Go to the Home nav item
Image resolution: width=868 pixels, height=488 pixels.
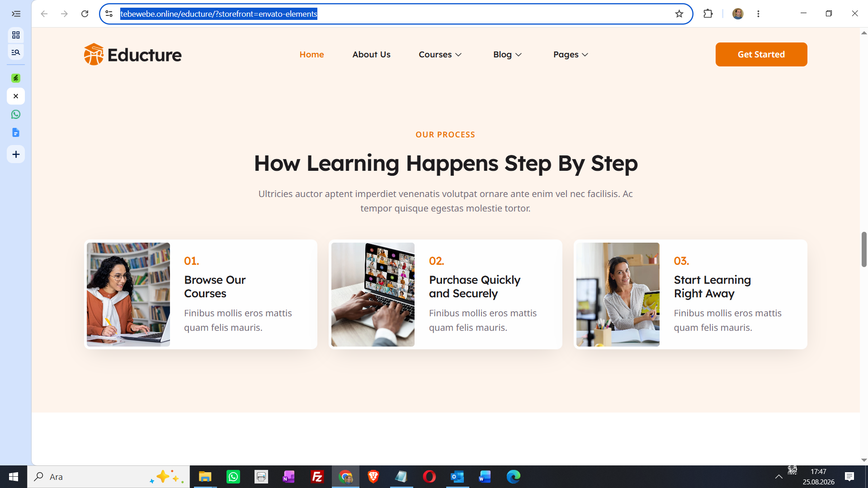[x=311, y=55]
